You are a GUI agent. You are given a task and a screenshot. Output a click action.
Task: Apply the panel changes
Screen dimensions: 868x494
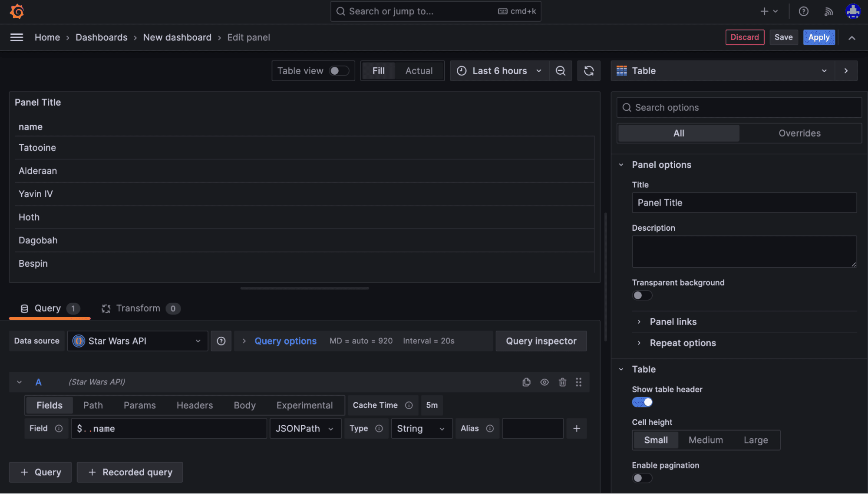(819, 37)
